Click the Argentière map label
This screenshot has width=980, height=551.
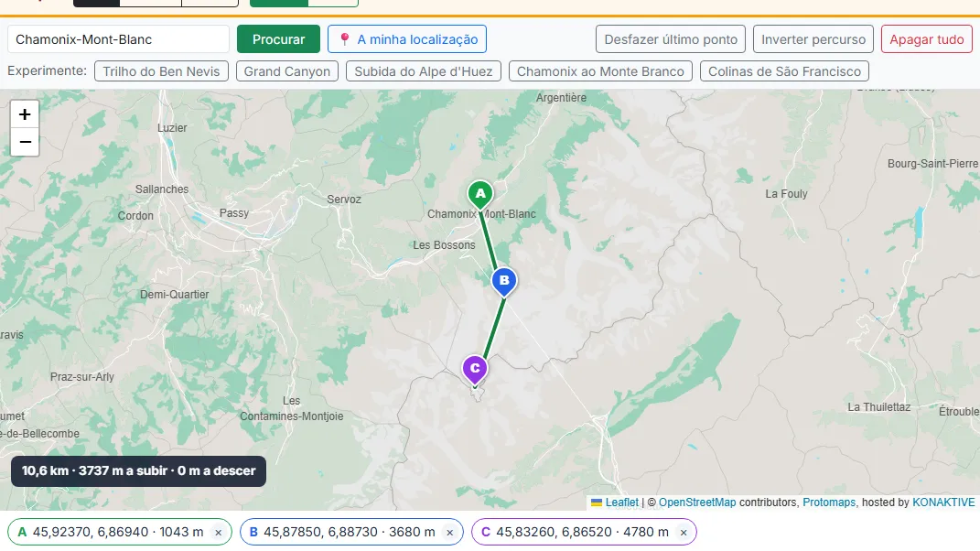point(561,98)
